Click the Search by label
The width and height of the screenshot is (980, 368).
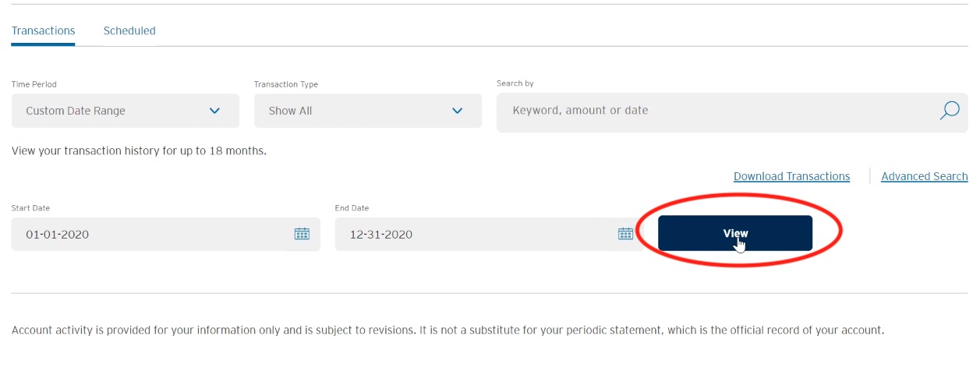515,83
